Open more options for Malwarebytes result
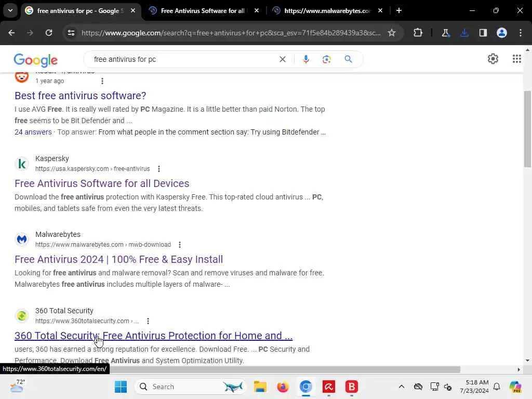Image resolution: width=532 pixels, height=399 pixels. (x=180, y=245)
